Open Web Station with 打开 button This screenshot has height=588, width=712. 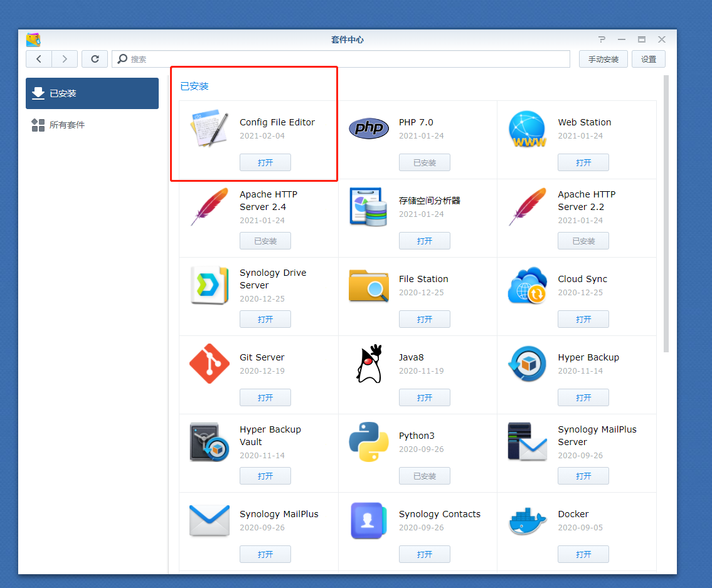coord(583,162)
